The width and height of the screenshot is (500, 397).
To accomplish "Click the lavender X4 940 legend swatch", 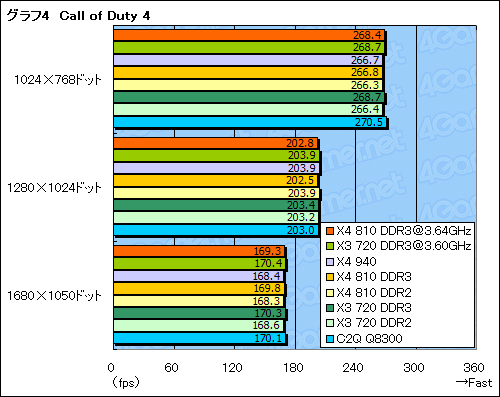I will (330, 262).
